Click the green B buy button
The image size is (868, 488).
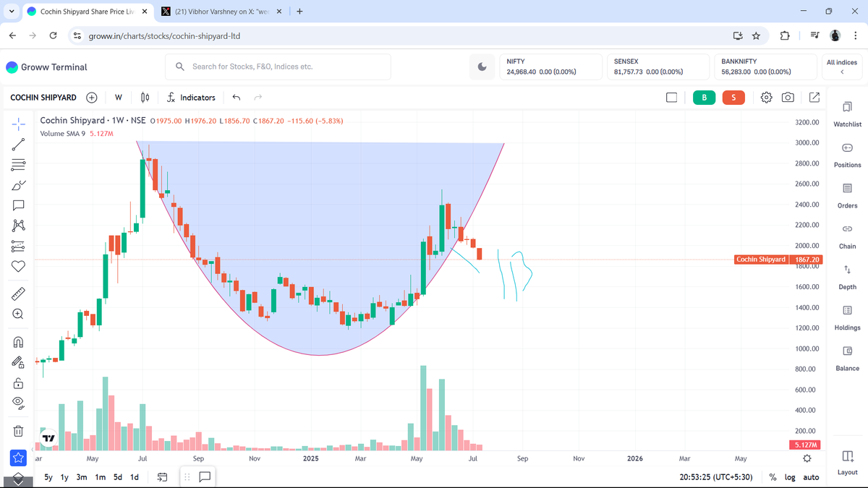click(x=704, y=98)
